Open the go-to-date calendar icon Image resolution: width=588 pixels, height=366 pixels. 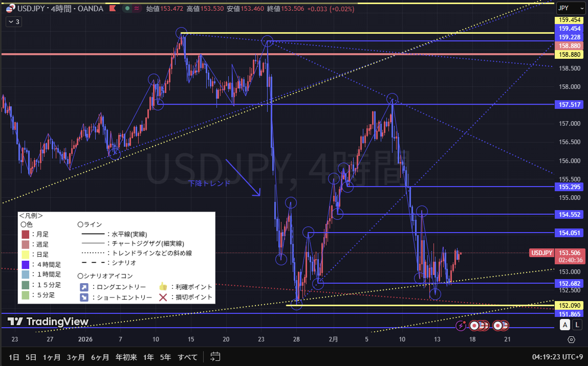[x=215, y=356]
